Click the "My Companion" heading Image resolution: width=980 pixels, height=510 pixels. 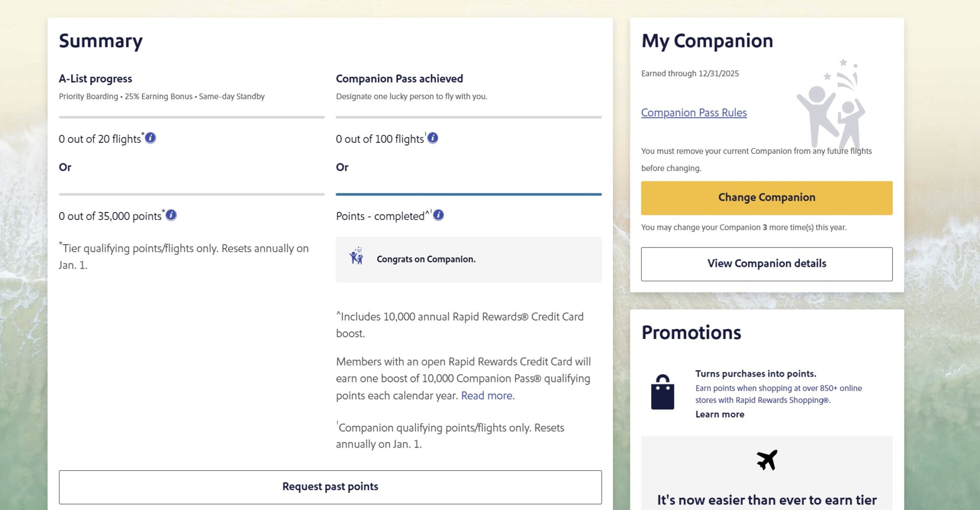click(707, 40)
